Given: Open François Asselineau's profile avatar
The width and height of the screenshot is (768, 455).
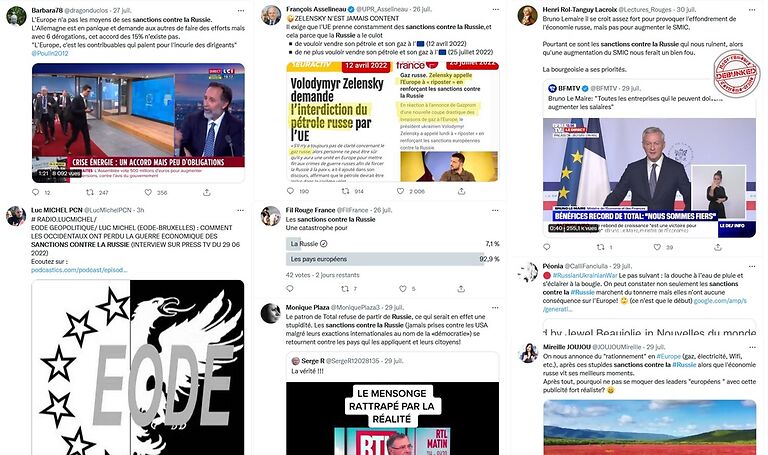Looking at the screenshot, I should pyautogui.click(x=271, y=15).
